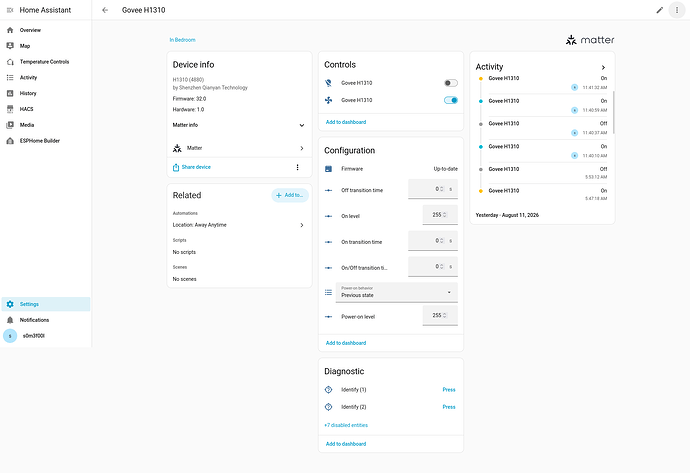Click the matter brand logo at top right
The image size is (690, 473).
(x=590, y=40)
